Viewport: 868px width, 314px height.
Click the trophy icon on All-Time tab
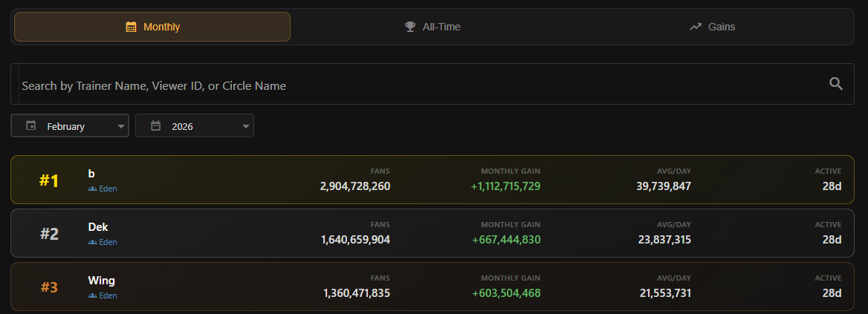[410, 27]
